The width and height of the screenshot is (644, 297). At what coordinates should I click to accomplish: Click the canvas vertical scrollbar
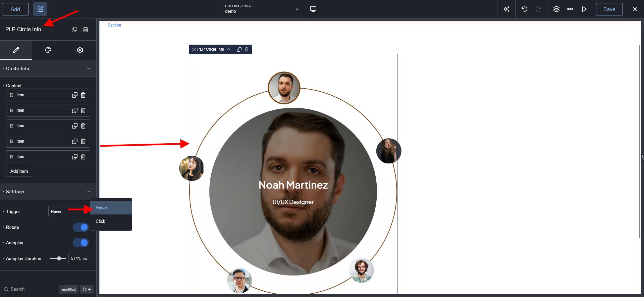coord(640,141)
